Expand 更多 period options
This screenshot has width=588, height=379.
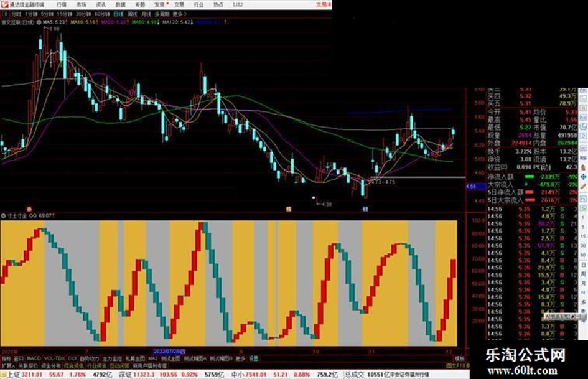179,14
